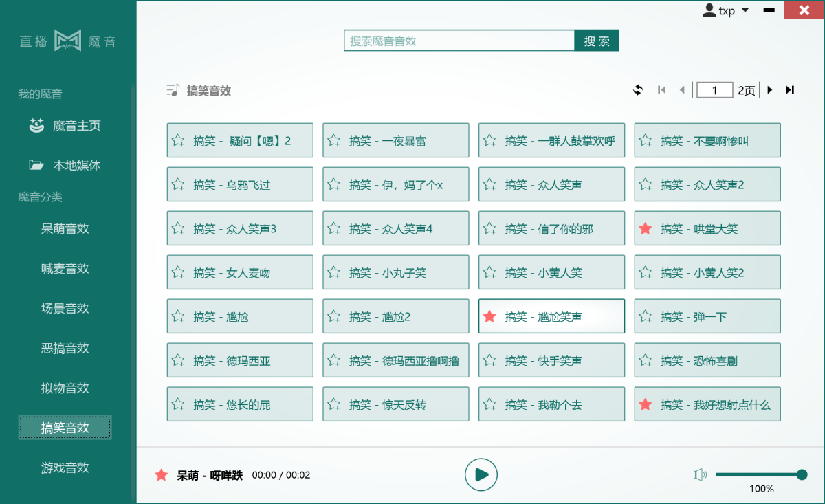825x504 pixels.
Task: Mute audio via the speaker icon
Action: (x=701, y=474)
